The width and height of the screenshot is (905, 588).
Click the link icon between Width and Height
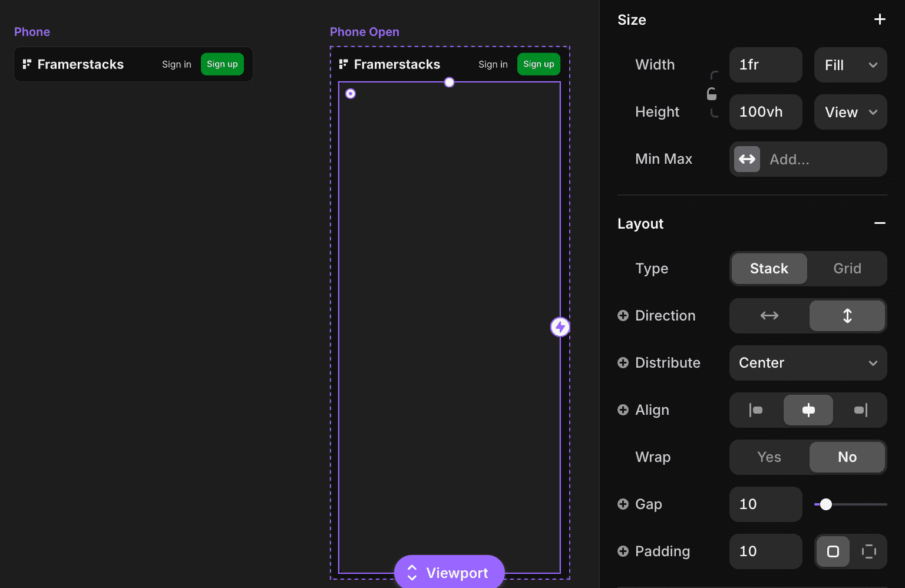pyautogui.click(x=712, y=93)
